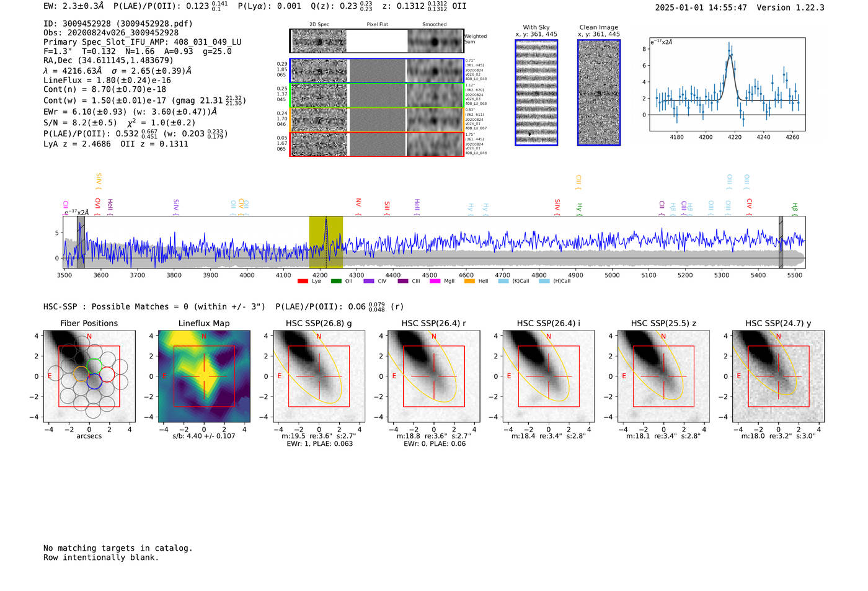Click the (H)CaII legend swatch

pos(544,281)
